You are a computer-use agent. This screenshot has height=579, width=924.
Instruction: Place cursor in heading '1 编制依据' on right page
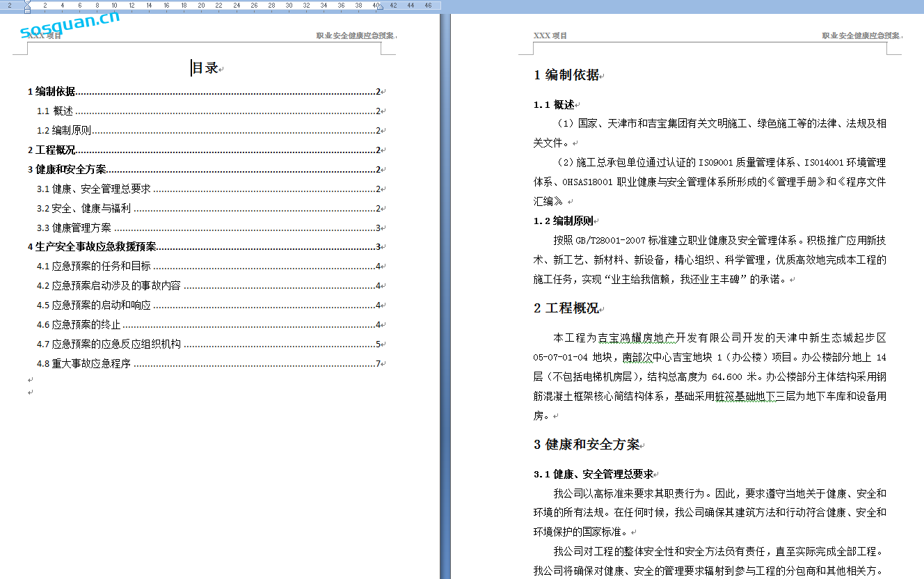(566, 75)
